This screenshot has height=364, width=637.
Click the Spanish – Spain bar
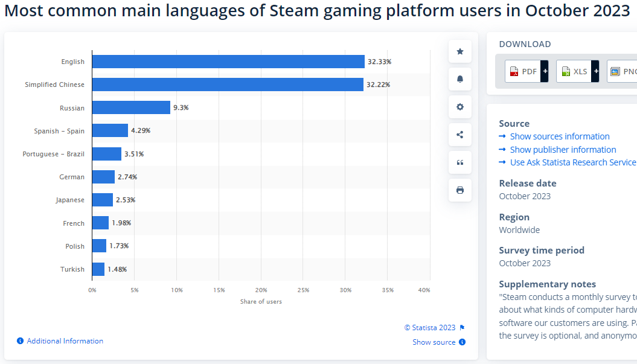coord(110,130)
